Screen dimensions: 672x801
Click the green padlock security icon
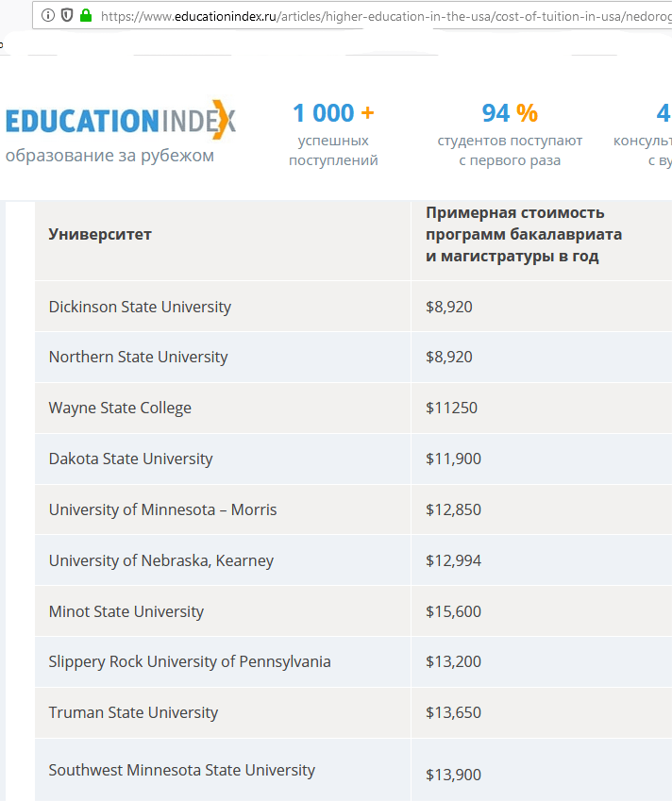coord(86,15)
